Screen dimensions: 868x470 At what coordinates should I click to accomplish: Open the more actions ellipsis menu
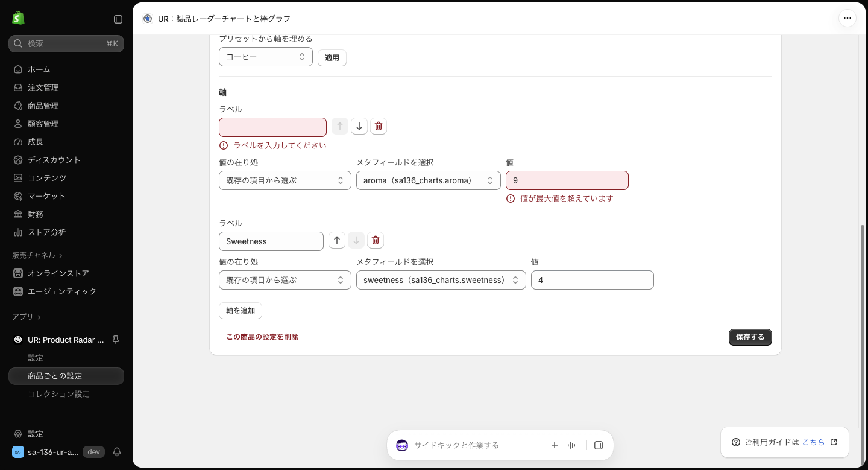click(848, 18)
